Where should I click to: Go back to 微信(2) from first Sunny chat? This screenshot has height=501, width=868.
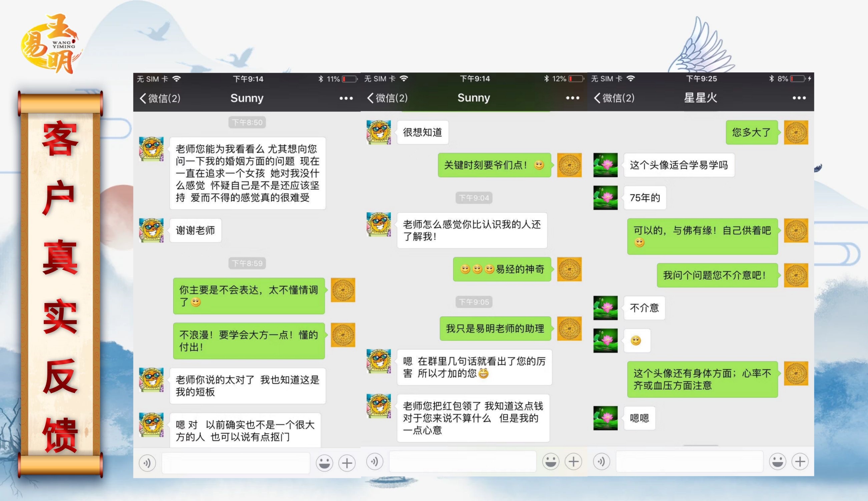tap(160, 98)
